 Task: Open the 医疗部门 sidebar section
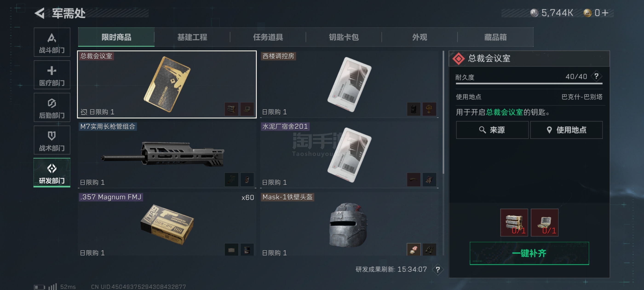coord(52,75)
